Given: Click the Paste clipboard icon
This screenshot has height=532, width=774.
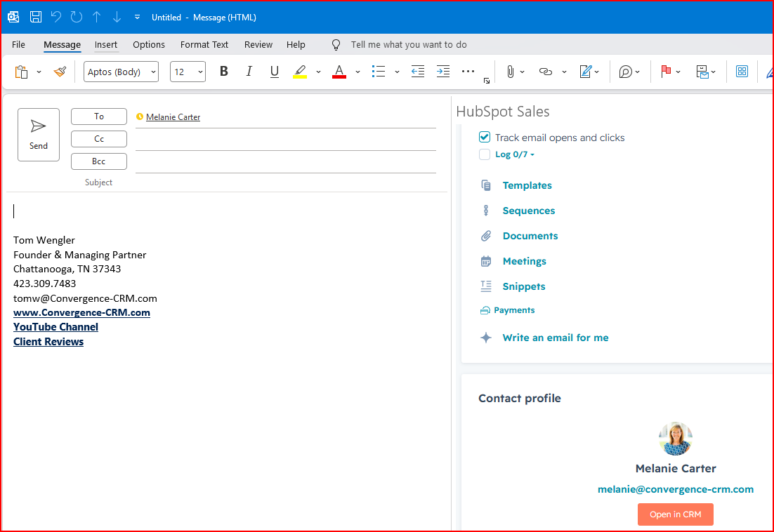Looking at the screenshot, I should (x=21, y=72).
